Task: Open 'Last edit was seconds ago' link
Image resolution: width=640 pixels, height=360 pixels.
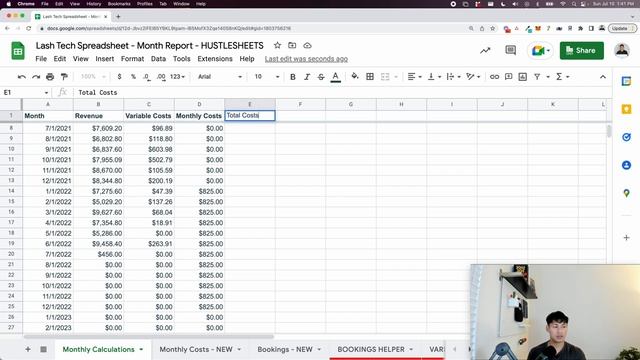Action: pyautogui.click(x=306, y=59)
